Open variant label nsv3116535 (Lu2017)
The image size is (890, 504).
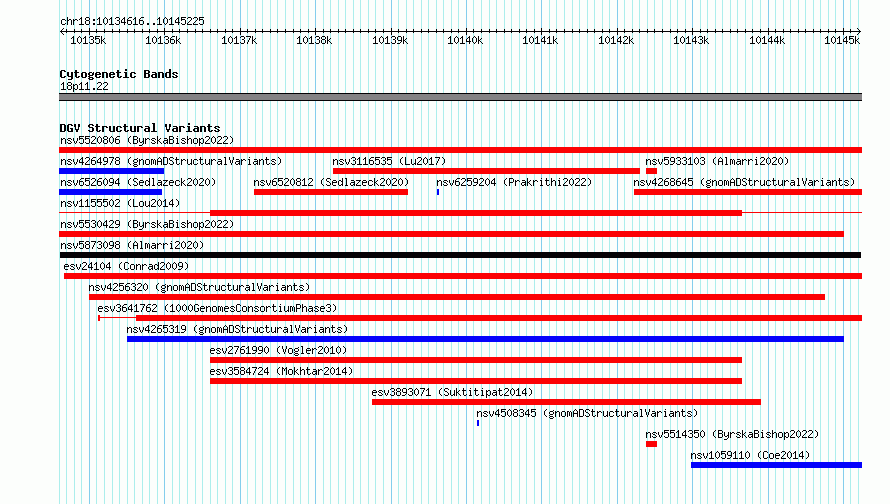[x=389, y=161]
